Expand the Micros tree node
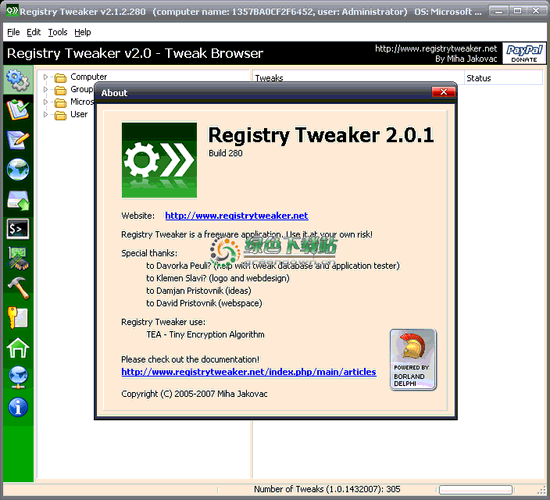The width and height of the screenshot is (550, 500). [45, 102]
